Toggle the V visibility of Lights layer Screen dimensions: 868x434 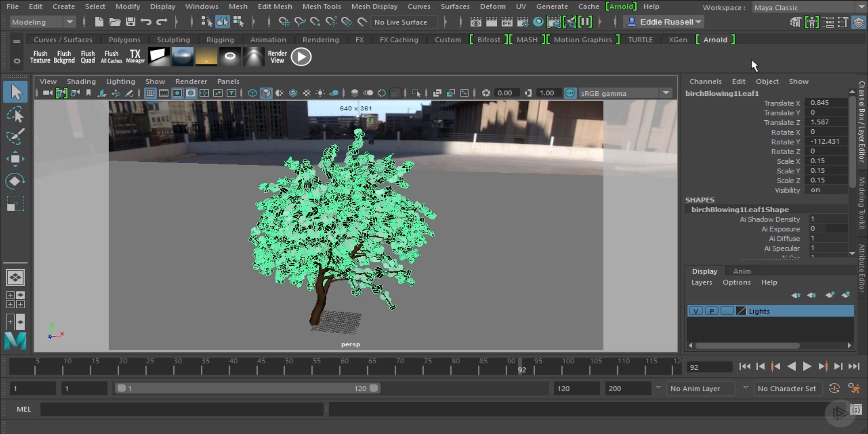tap(696, 311)
